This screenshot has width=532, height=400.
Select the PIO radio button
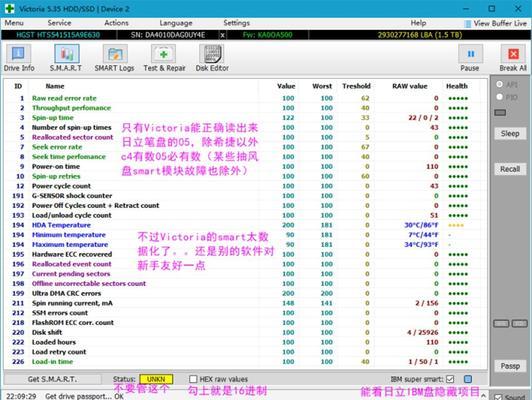tap(499, 97)
